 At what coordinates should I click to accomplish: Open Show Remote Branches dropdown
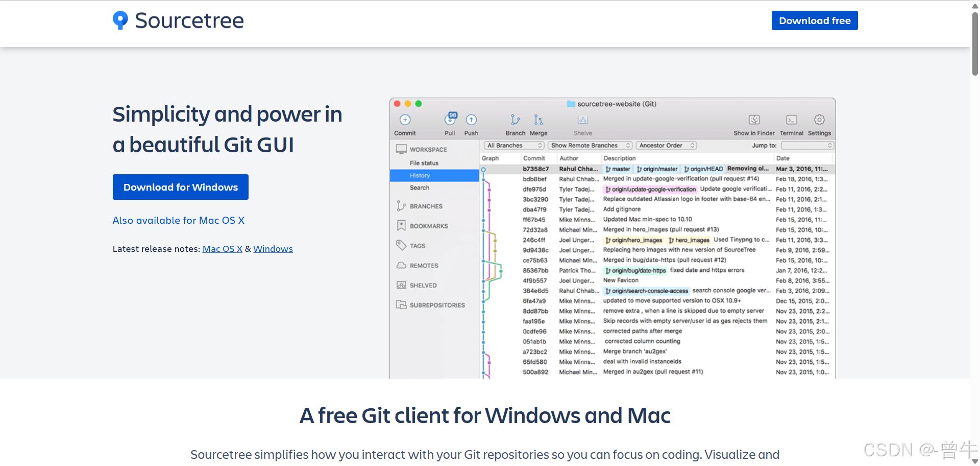[x=591, y=146]
